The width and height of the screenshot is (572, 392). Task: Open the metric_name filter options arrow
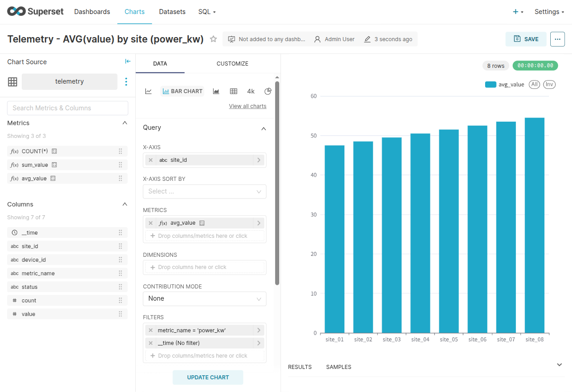point(259,331)
